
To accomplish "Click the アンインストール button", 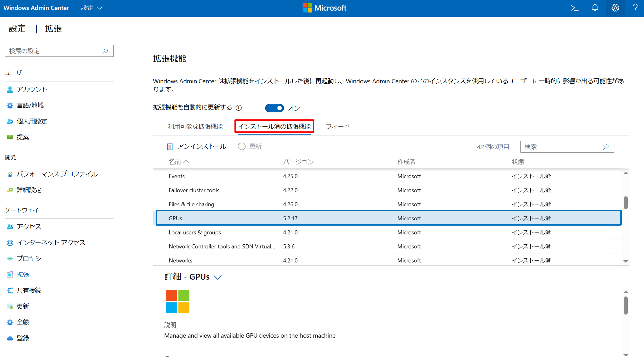I will [x=197, y=146].
